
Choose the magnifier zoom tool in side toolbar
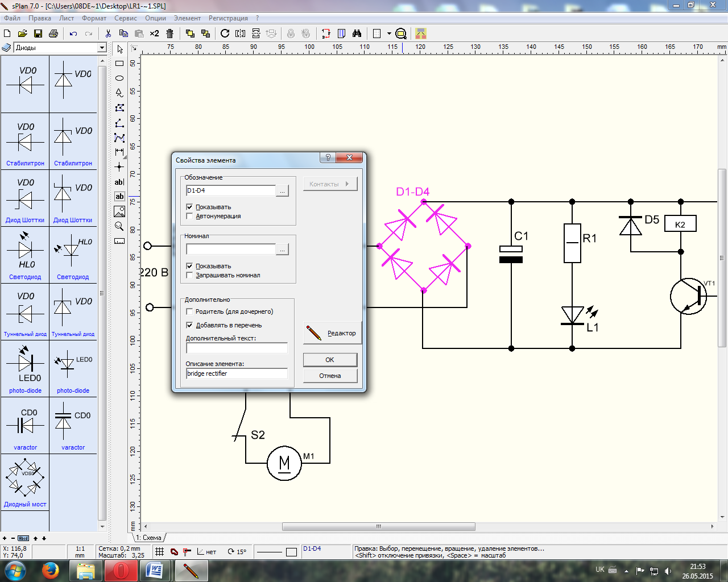tap(119, 226)
